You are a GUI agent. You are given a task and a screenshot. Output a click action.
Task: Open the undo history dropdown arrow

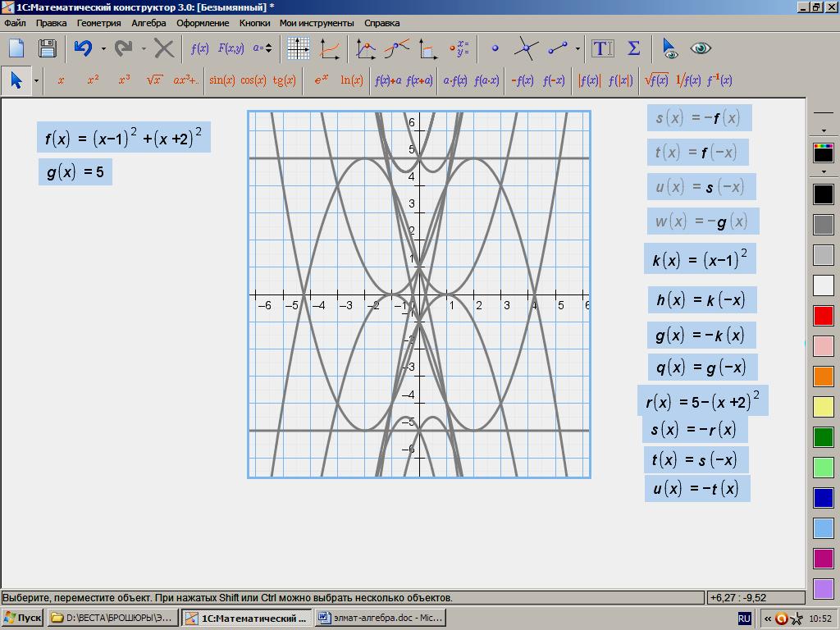103,48
